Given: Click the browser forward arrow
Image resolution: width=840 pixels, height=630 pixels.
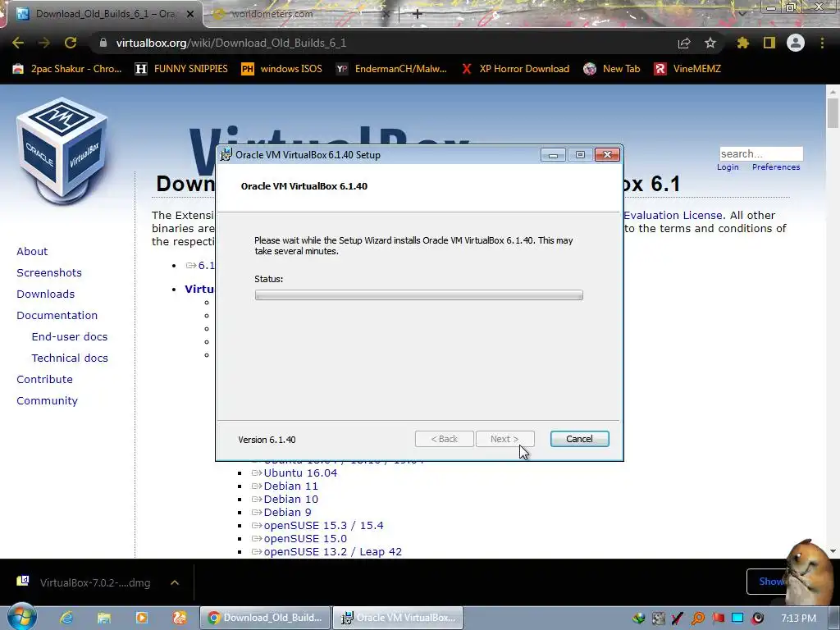Looking at the screenshot, I should click(44, 43).
